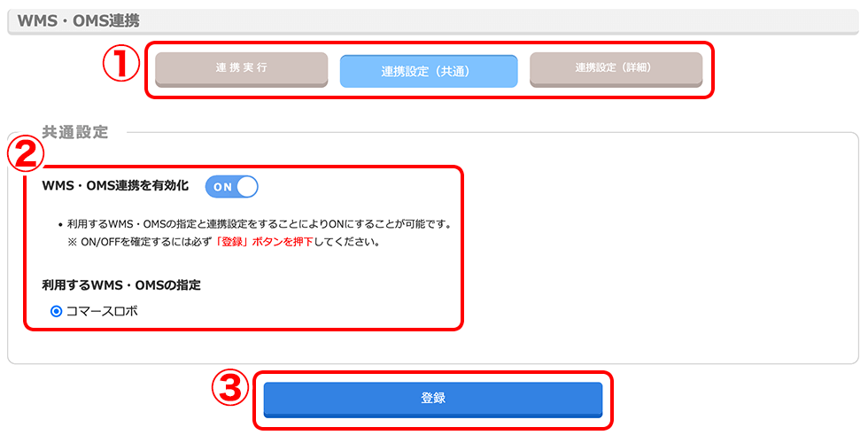Click the red 「登録」ボタンを押下 text

pyautogui.click(x=265, y=243)
